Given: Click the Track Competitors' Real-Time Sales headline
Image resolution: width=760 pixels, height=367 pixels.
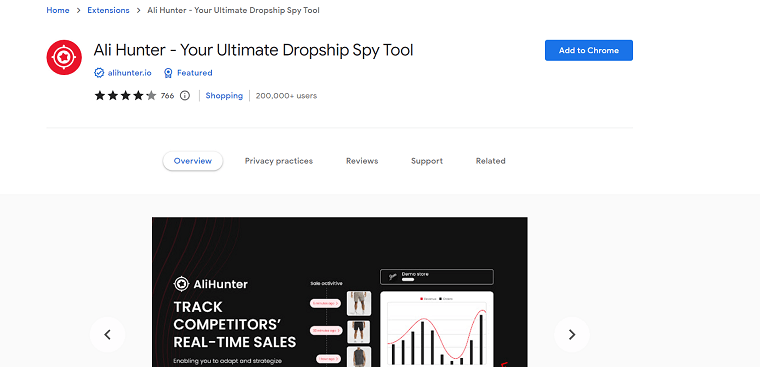Looking at the screenshot, I should point(235,324).
